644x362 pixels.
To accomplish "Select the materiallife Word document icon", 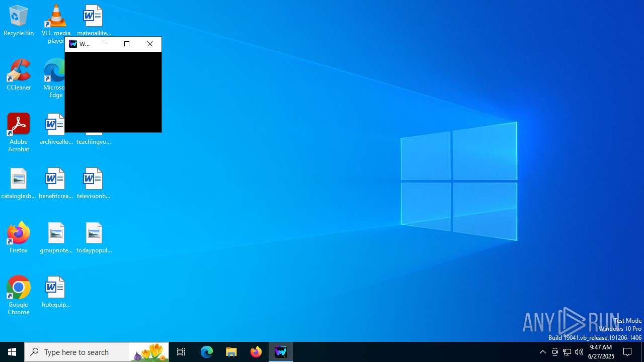I will [x=94, y=21].
